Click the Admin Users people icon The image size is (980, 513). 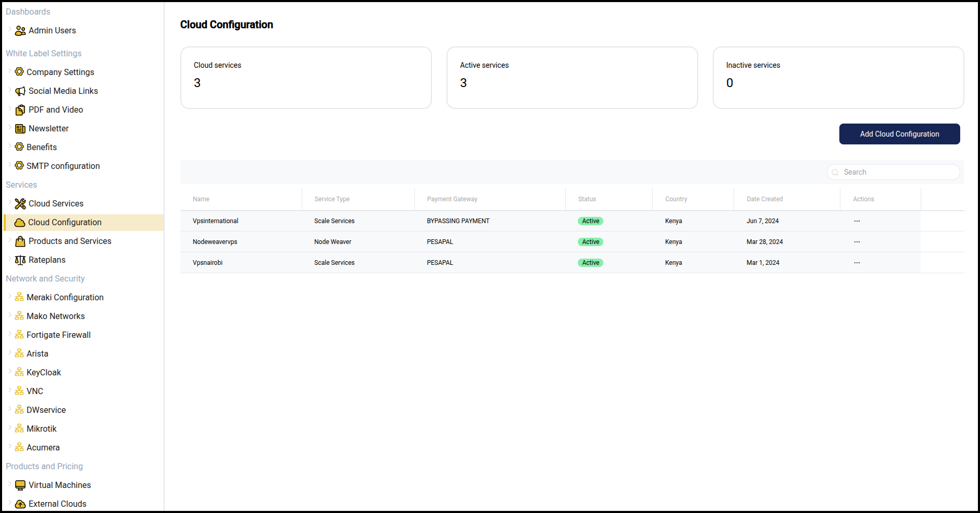(x=20, y=31)
